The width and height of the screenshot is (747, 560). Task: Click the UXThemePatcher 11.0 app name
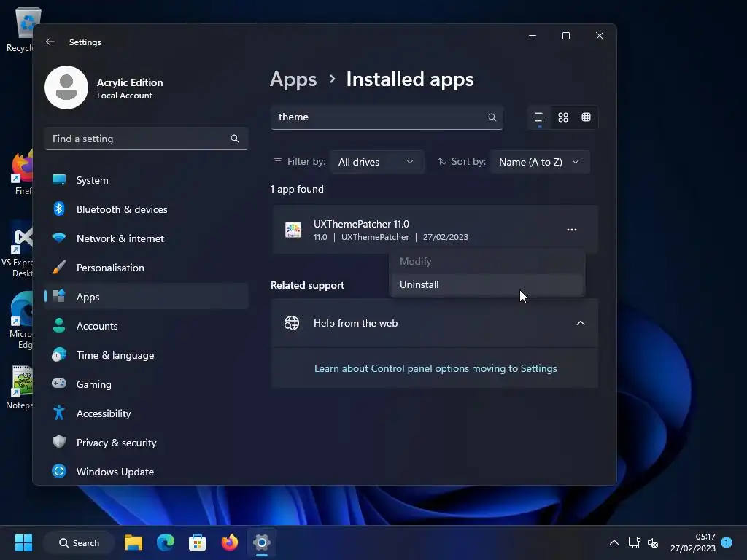[x=361, y=224]
